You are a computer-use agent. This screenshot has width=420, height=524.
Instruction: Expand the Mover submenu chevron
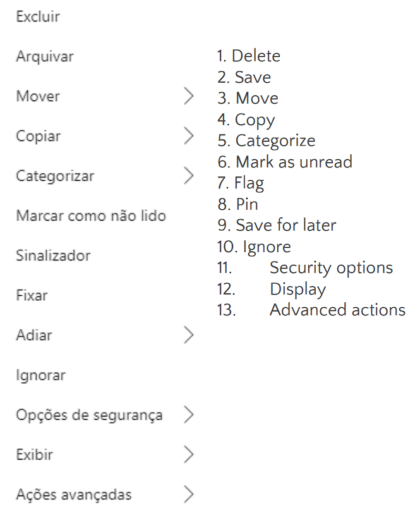pos(189,96)
